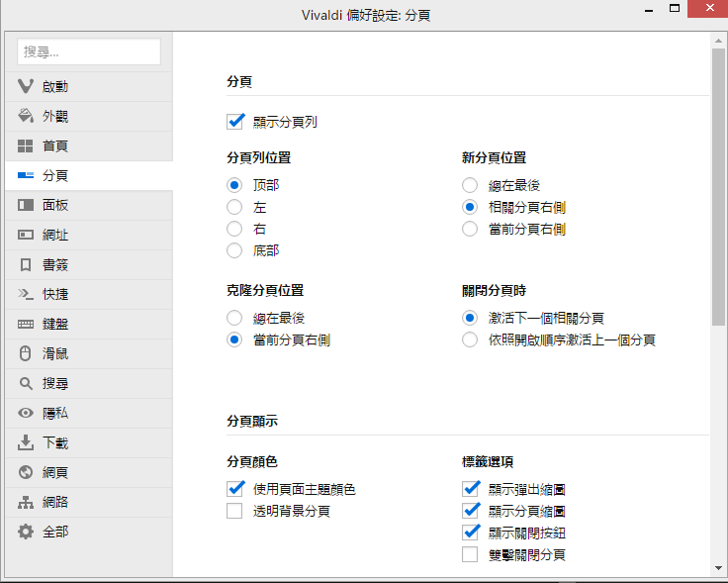728x583 pixels.
Task: Click the 新分頁位置 heading text
Action: click(x=494, y=157)
